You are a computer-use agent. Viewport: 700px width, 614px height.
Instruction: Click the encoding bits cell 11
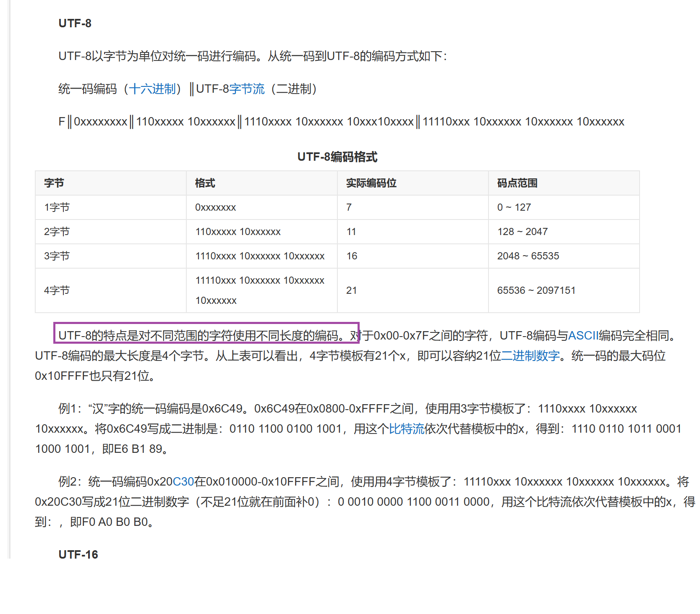tap(413, 232)
